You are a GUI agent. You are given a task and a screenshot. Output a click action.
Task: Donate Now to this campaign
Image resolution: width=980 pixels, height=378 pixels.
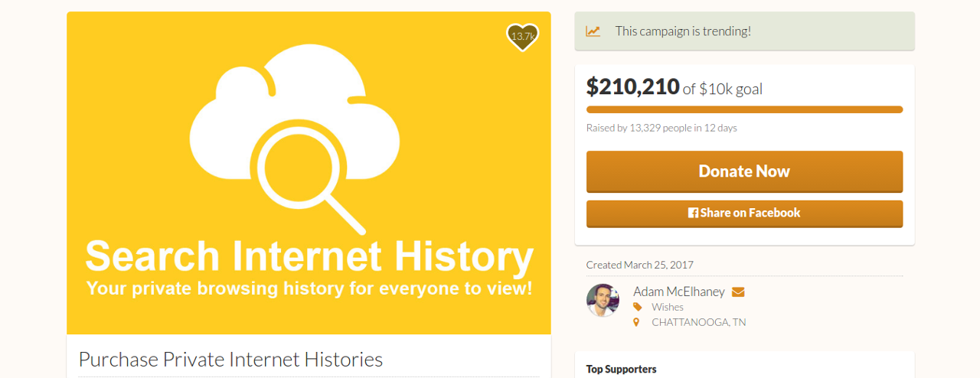pyautogui.click(x=744, y=171)
